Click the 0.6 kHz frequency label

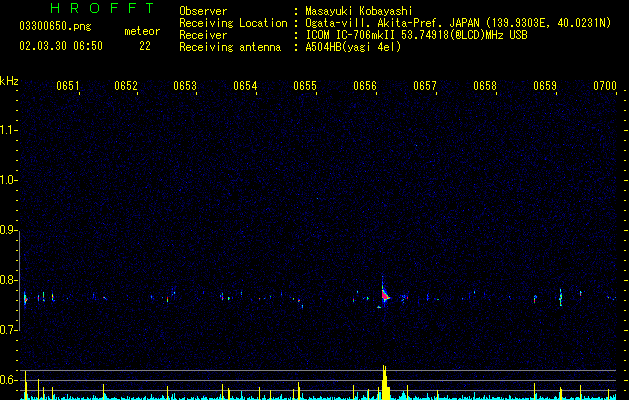[x=8, y=380]
